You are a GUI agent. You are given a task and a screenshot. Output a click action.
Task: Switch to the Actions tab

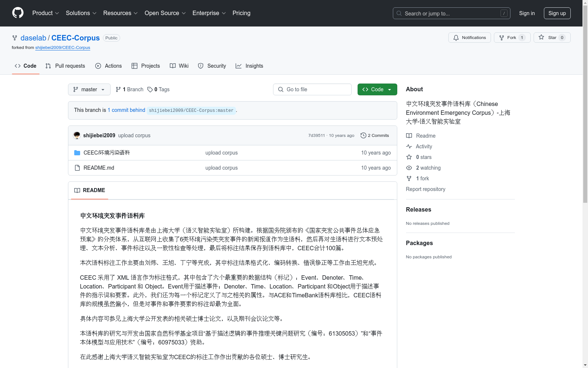108,66
